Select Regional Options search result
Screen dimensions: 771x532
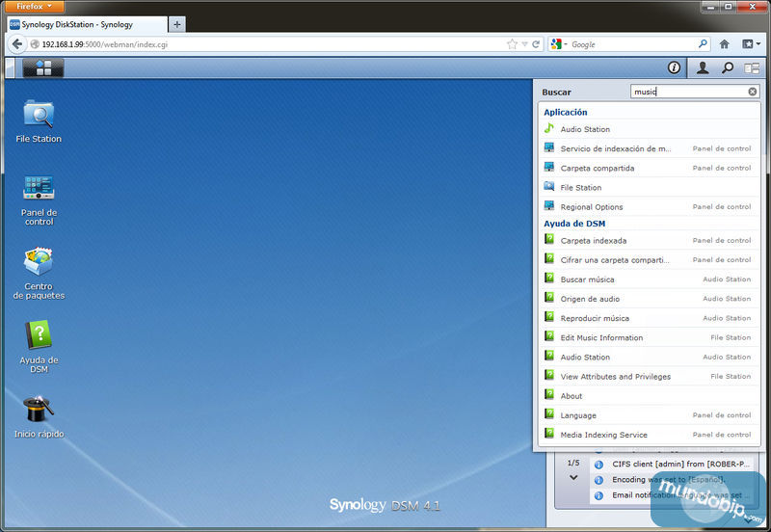coord(649,207)
